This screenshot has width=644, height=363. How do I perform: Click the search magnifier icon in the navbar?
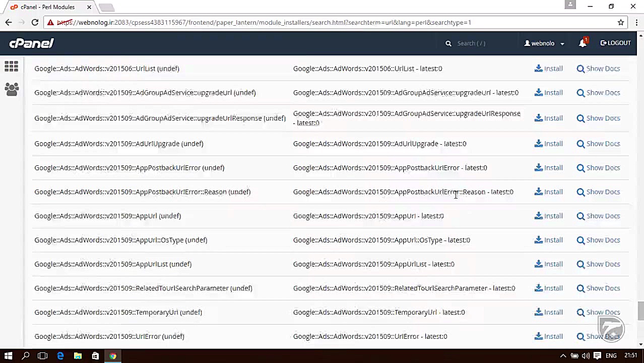pyautogui.click(x=448, y=43)
